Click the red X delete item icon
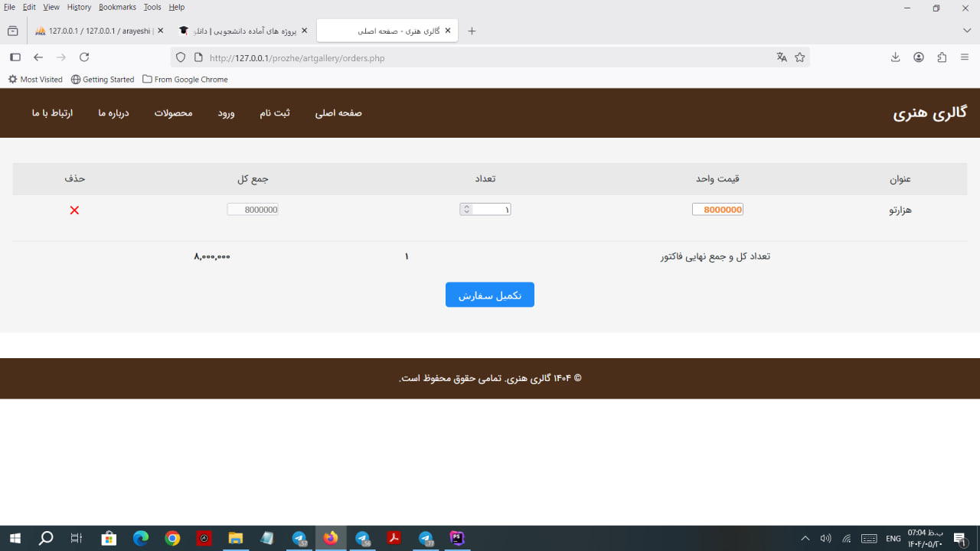The width and height of the screenshot is (980, 551). tap(74, 210)
